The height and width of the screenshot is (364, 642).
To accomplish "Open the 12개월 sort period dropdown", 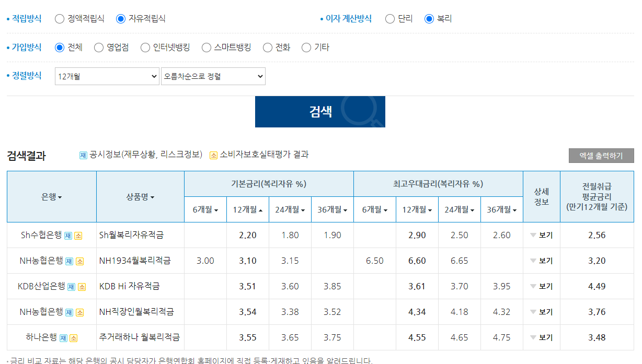I will (x=107, y=76).
